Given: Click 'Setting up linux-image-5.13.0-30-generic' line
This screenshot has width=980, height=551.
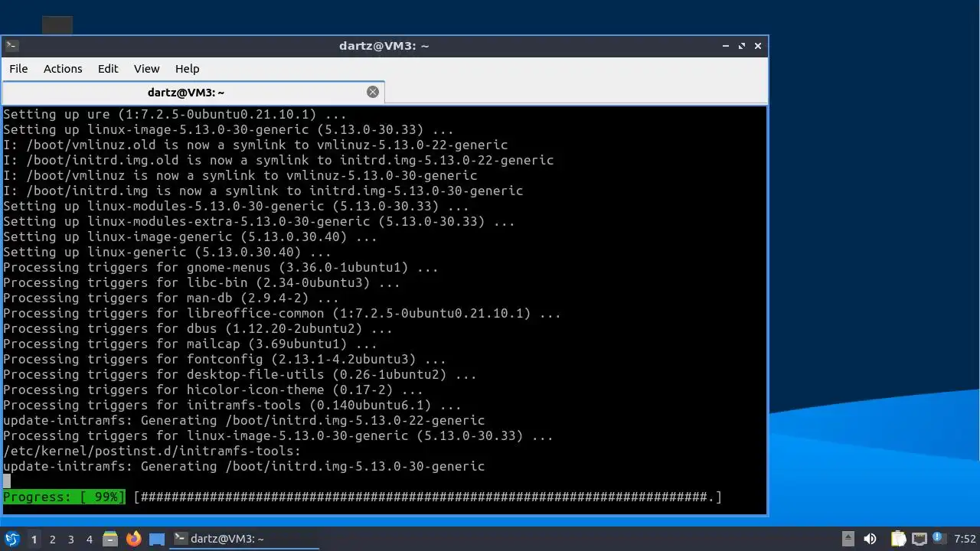Looking at the screenshot, I should (x=228, y=130).
